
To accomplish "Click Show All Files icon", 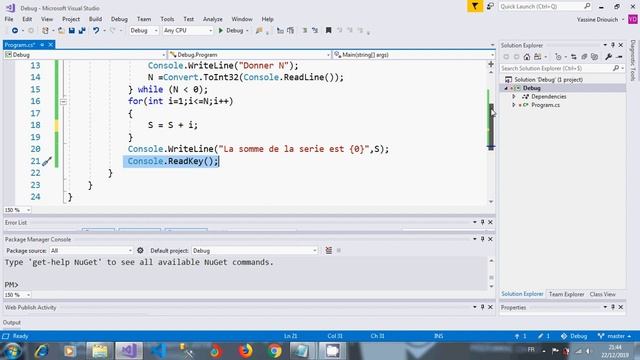I will (x=595, y=57).
